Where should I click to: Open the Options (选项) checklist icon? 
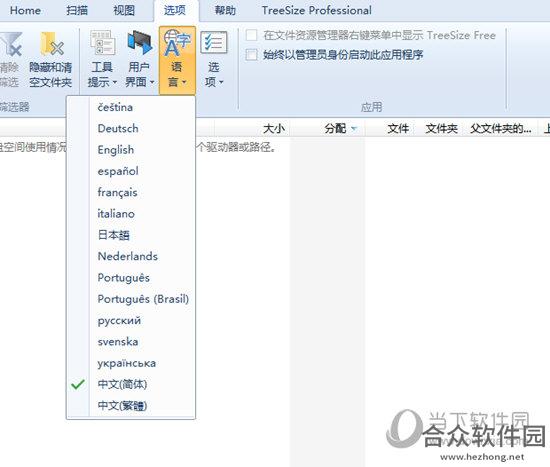coord(214,42)
